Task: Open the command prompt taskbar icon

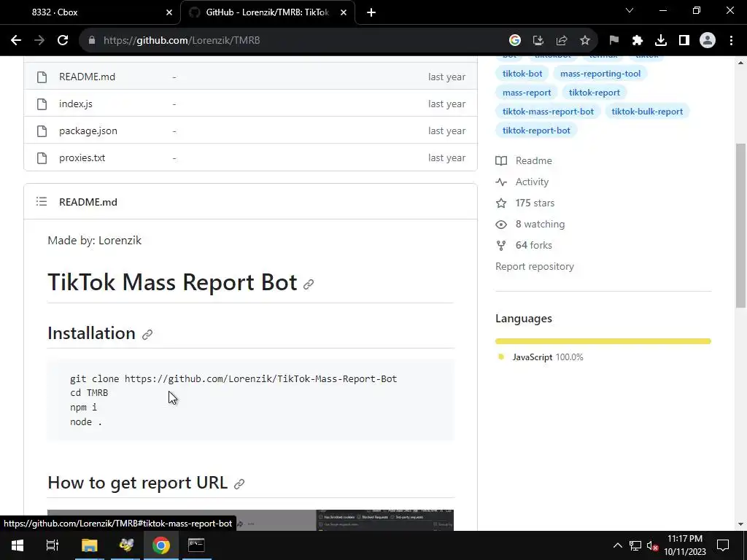Action: (196, 545)
